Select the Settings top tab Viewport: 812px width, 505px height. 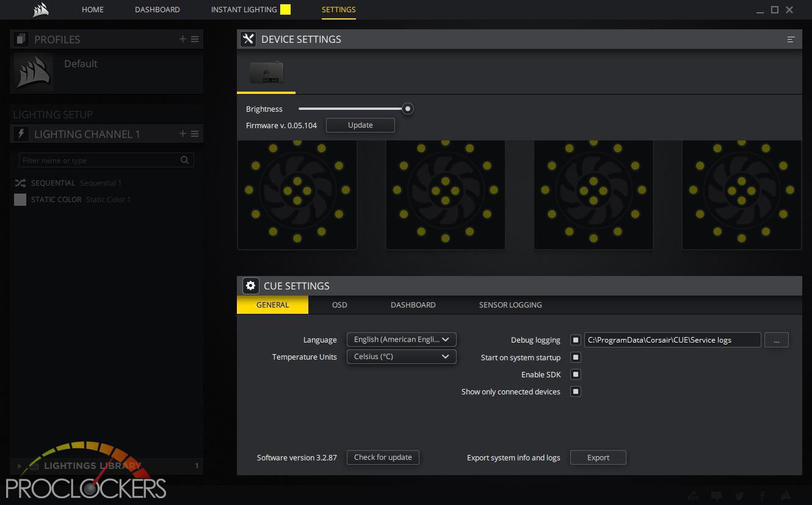coord(339,9)
